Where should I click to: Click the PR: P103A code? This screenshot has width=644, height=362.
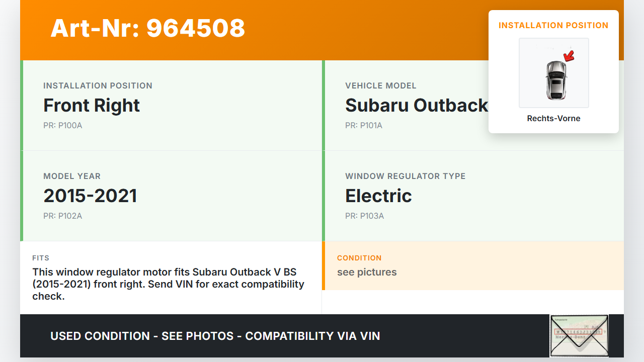[x=364, y=216]
